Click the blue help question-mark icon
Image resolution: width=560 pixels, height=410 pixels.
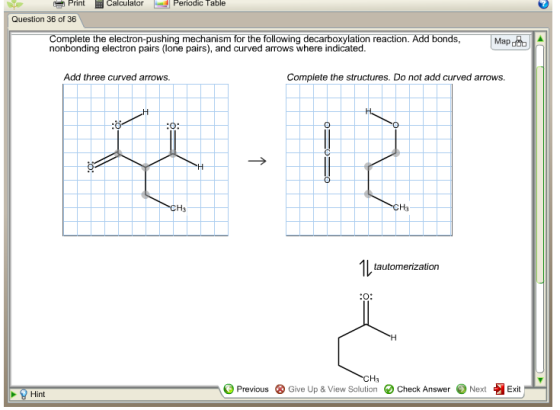coord(543,4)
